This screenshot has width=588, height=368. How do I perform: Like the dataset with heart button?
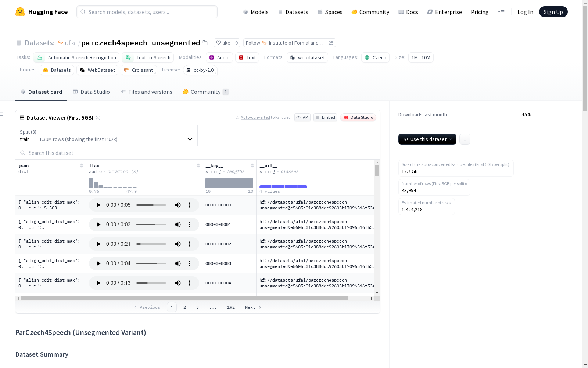tap(223, 43)
